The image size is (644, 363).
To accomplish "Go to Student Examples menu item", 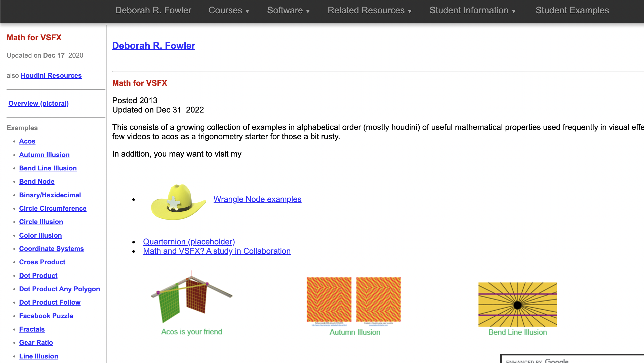I will (x=572, y=11).
